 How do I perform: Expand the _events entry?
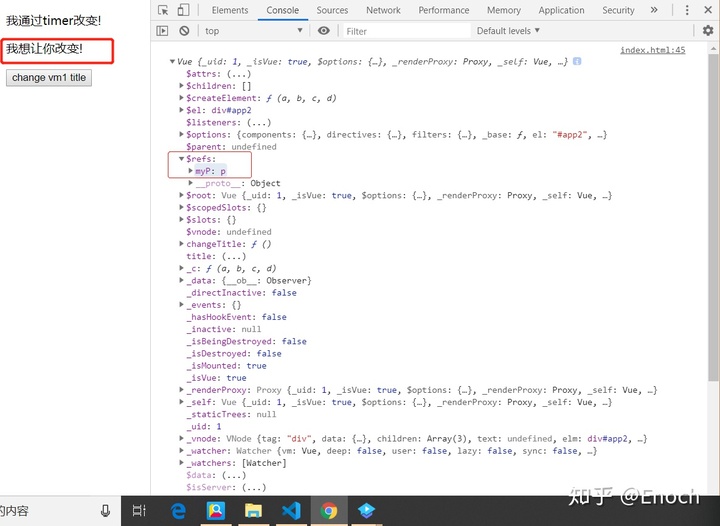pyautogui.click(x=181, y=304)
